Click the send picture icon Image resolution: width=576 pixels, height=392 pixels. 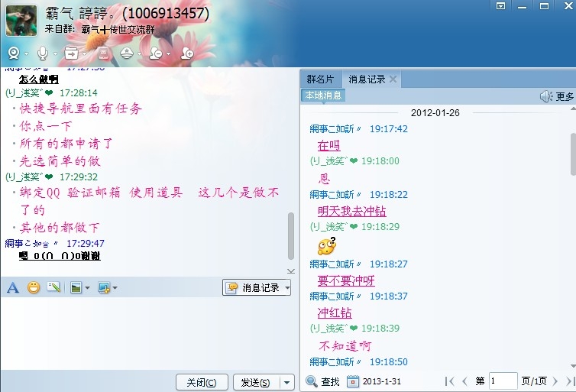(76, 287)
